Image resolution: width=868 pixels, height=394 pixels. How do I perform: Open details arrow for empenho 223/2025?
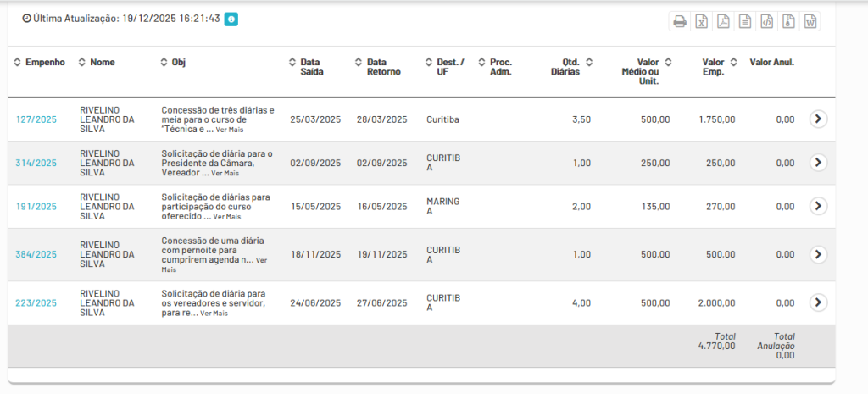point(817,302)
